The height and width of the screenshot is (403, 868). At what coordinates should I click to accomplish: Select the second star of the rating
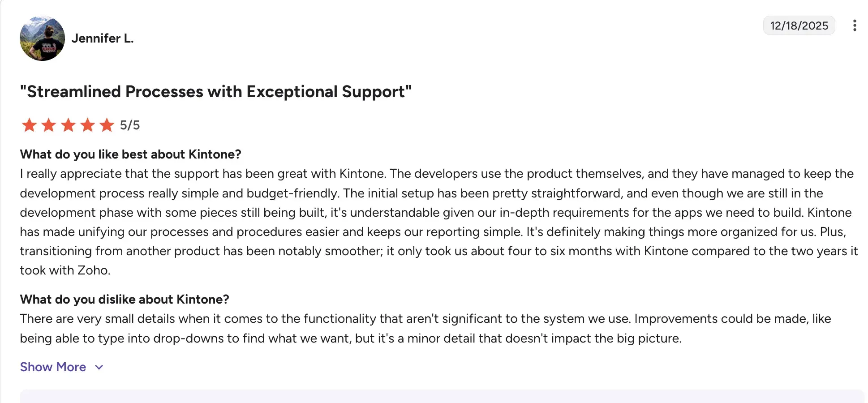[x=49, y=125]
